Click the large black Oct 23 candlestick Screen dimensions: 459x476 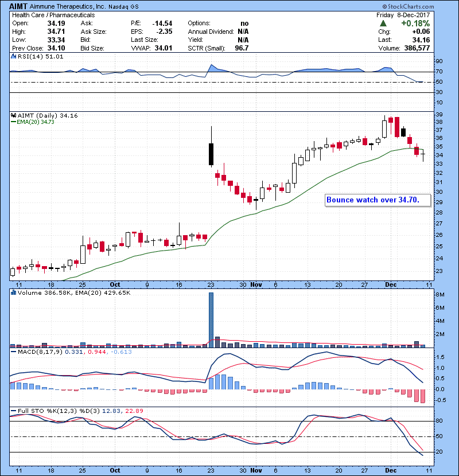211,154
